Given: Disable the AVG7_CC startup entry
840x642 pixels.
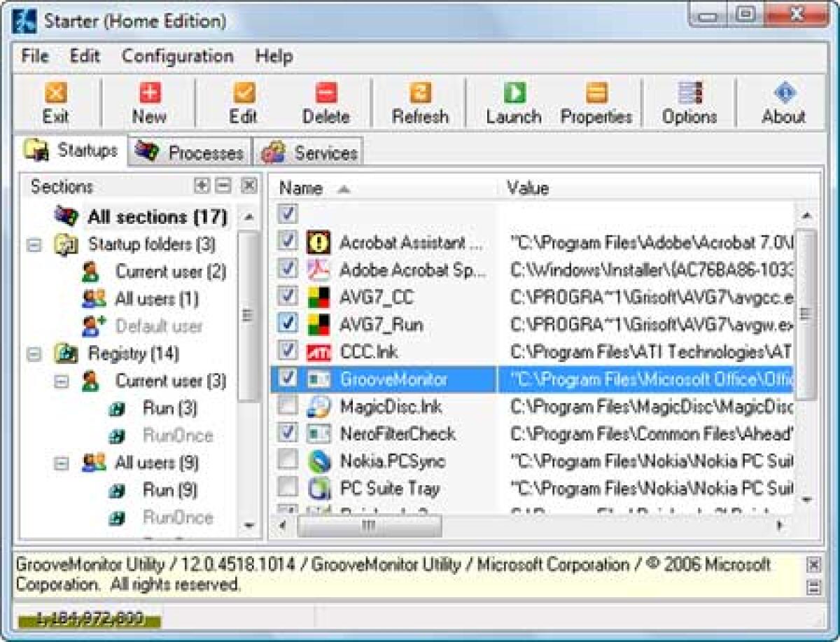Looking at the screenshot, I should 286,297.
